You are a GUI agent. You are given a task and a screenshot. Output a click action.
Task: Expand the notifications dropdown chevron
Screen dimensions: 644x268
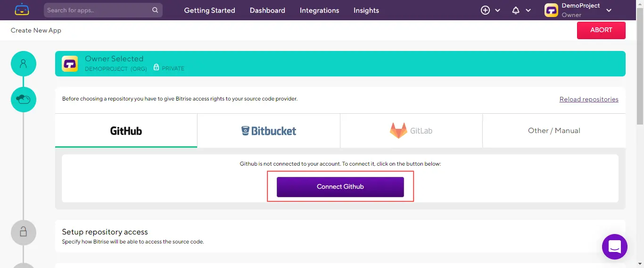tap(528, 10)
